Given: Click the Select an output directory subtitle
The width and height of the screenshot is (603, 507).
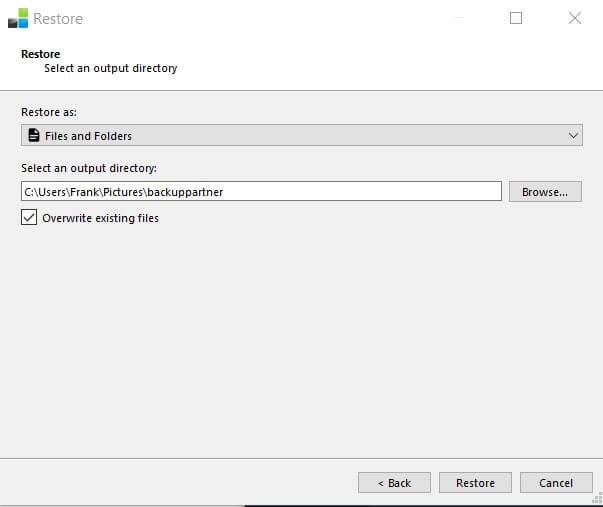Looking at the screenshot, I should pyautogui.click(x=110, y=68).
